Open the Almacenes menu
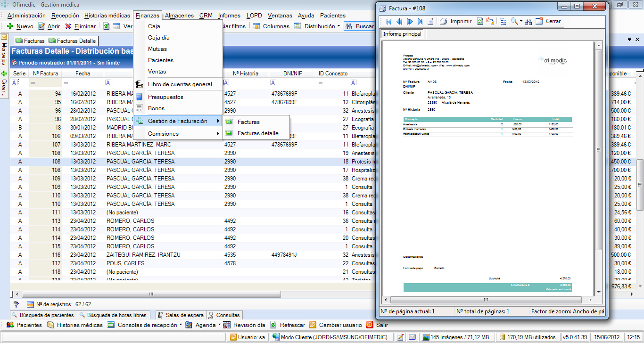 point(179,16)
